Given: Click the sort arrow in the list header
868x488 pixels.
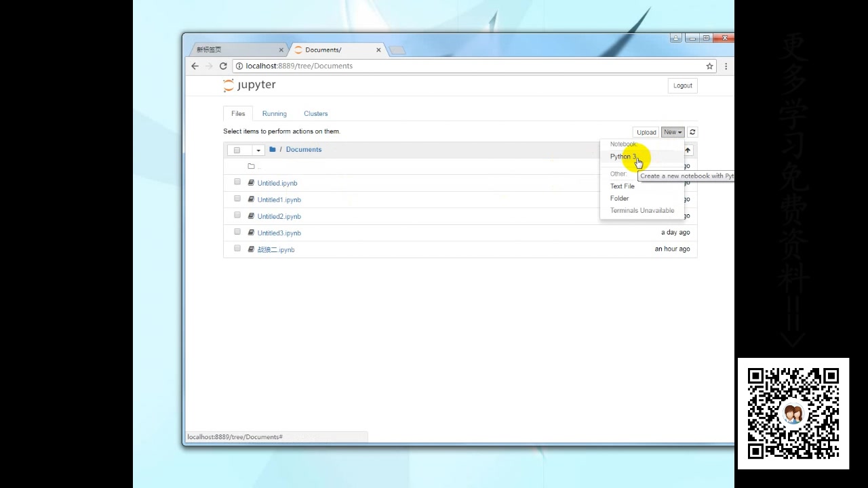Looking at the screenshot, I should [688, 150].
